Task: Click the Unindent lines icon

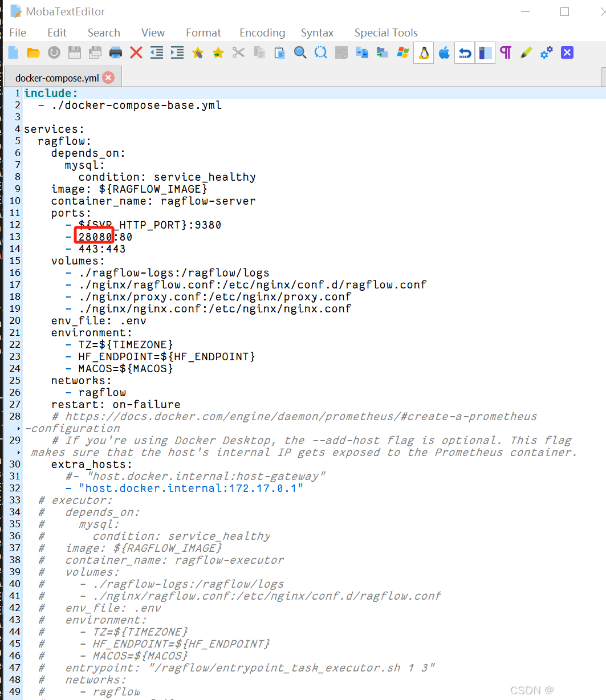Action: 157,53
